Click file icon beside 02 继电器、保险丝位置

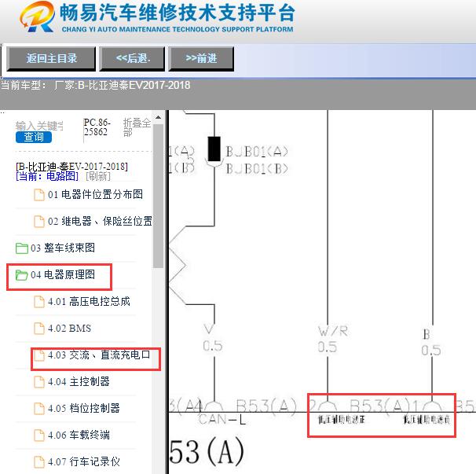click(38, 222)
